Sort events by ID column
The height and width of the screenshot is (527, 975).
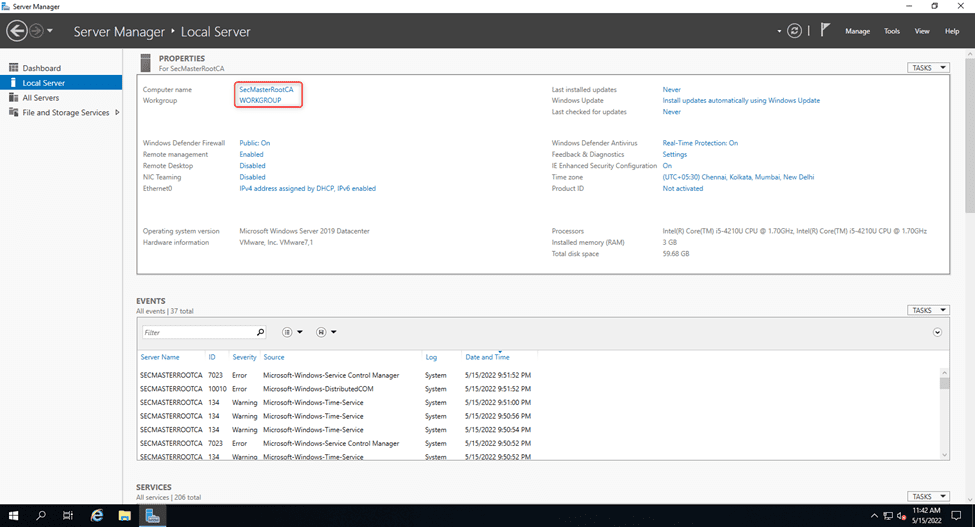tap(212, 357)
